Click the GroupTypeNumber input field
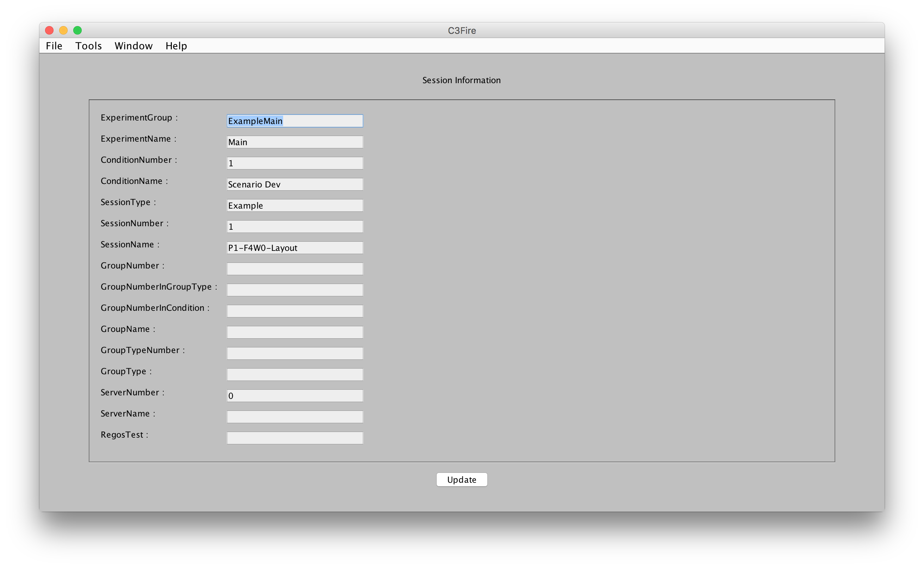 (295, 353)
